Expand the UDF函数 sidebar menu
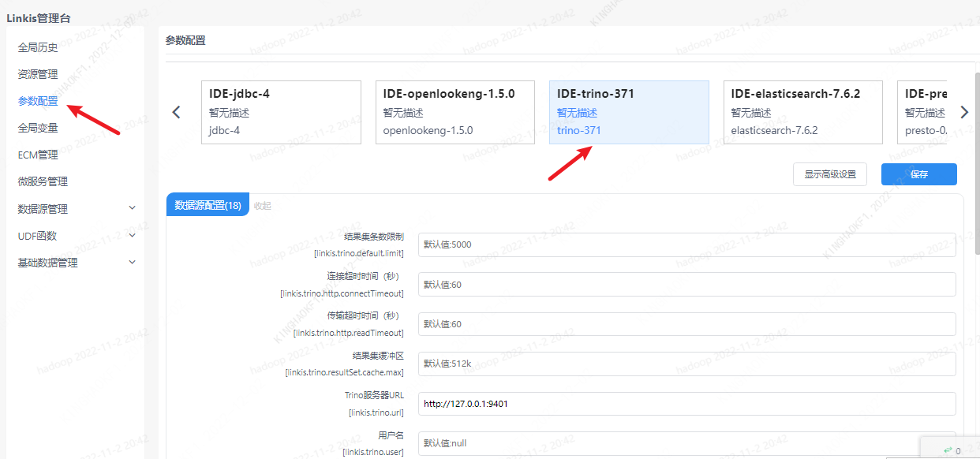 [77, 236]
